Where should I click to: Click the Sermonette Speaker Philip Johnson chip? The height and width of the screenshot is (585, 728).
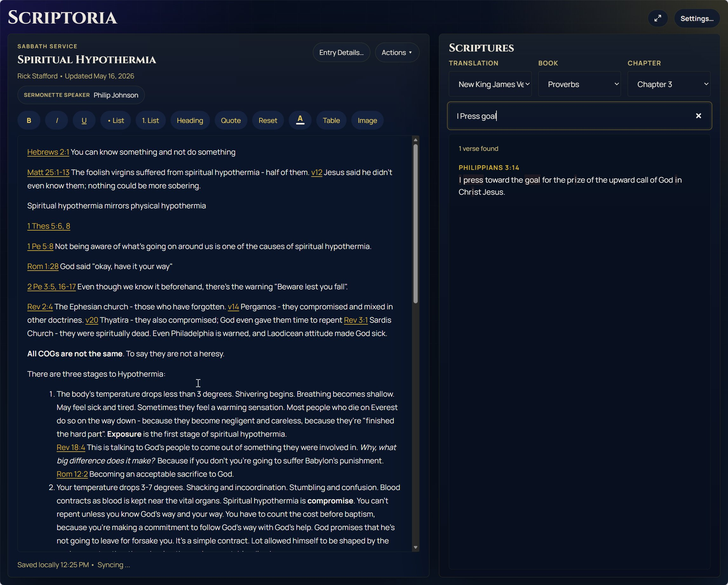coord(81,95)
